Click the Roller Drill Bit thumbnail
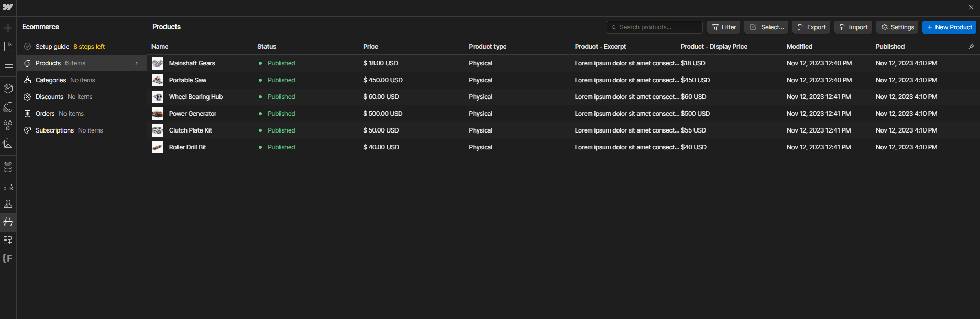This screenshot has height=319, width=980. coord(158,147)
